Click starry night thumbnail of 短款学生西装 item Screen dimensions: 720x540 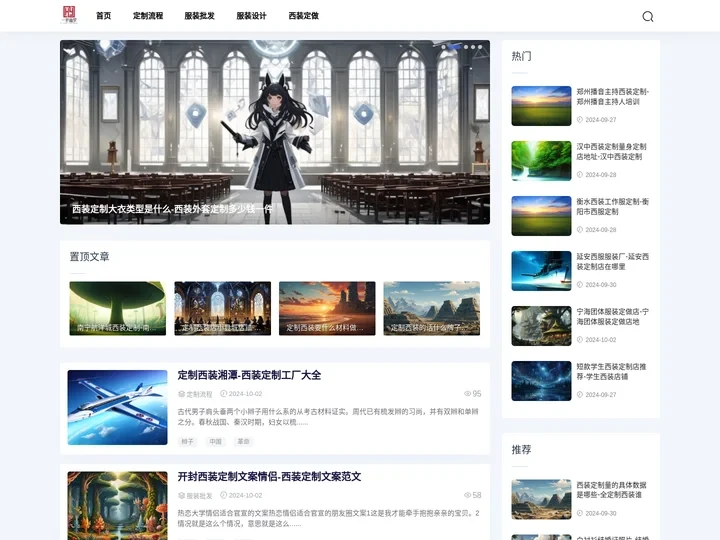coord(541,381)
